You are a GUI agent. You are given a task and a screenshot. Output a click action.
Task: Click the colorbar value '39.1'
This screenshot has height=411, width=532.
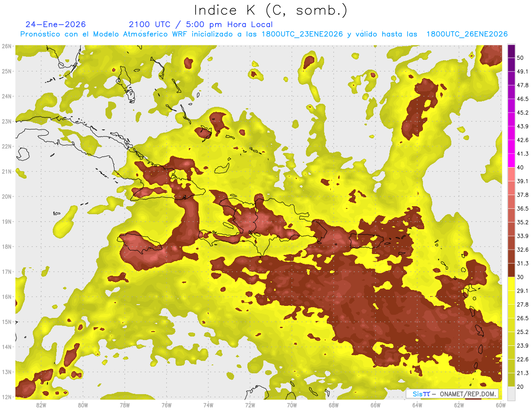[x=523, y=181]
